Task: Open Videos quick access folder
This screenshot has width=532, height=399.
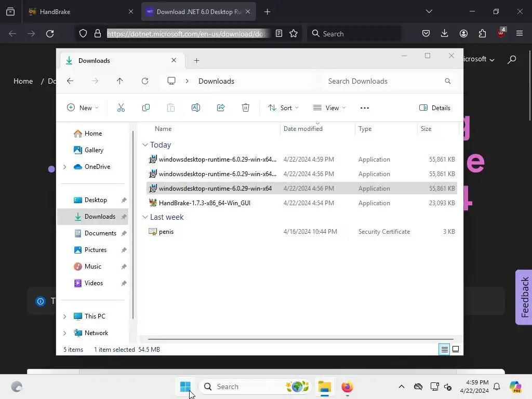Action: point(93,283)
